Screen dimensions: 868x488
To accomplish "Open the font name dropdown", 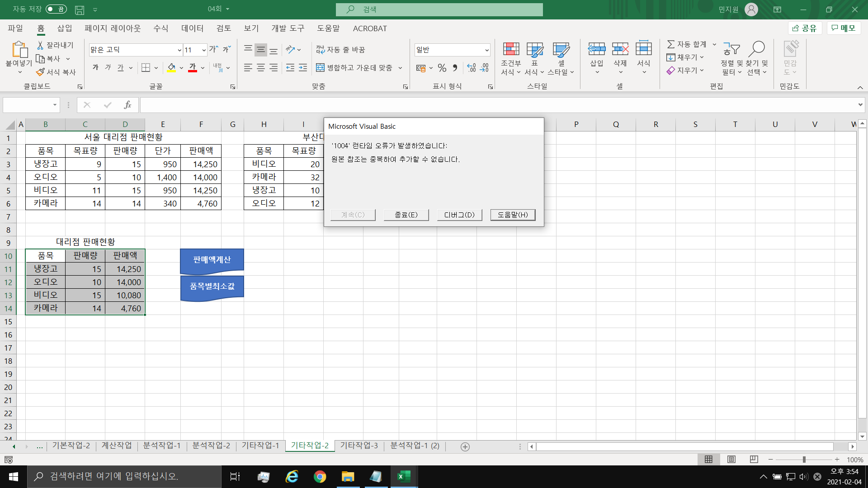I will tap(179, 50).
